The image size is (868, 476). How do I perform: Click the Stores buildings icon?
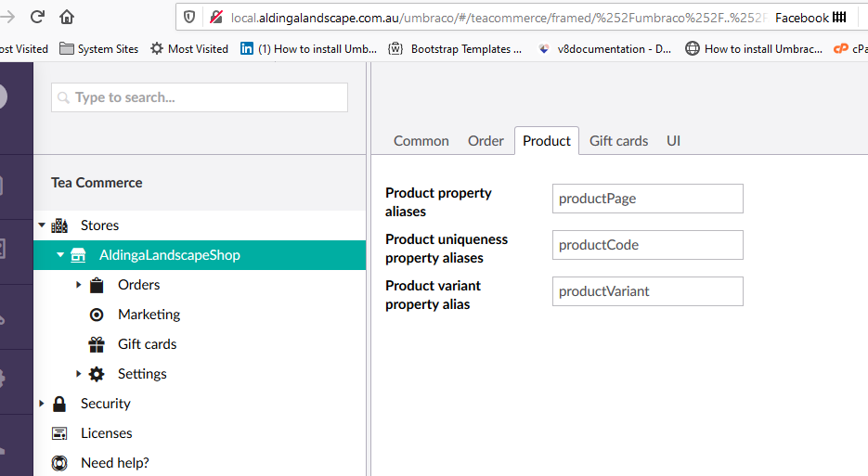(59, 225)
